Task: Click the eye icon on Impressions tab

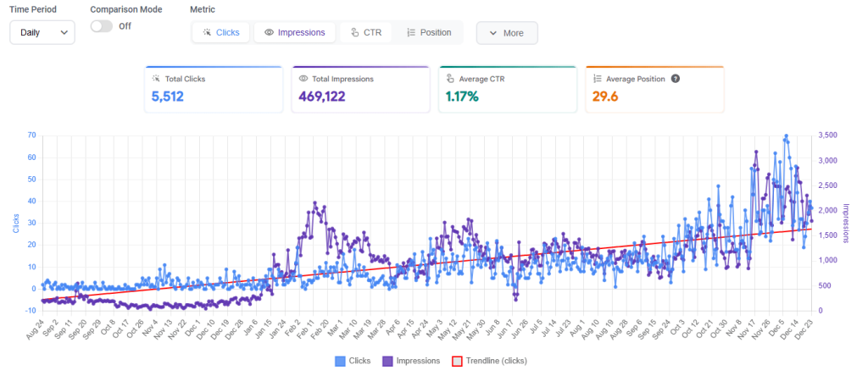Action: pyautogui.click(x=269, y=33)
